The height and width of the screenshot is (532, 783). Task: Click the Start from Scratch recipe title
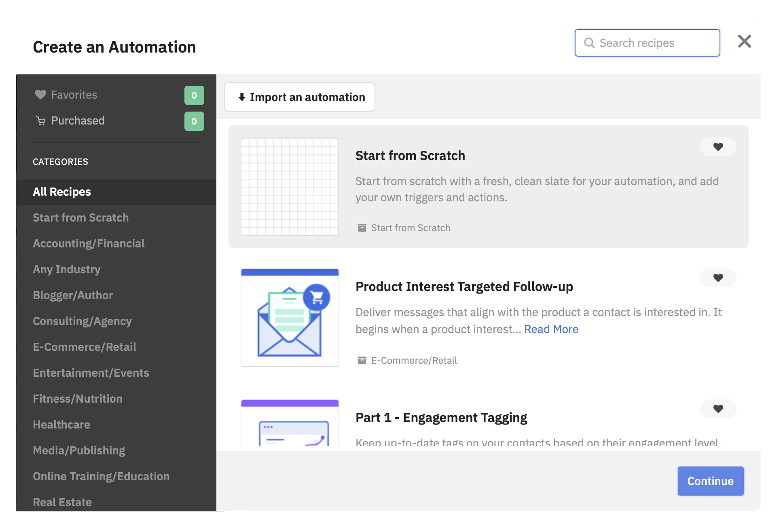[410, 156]
